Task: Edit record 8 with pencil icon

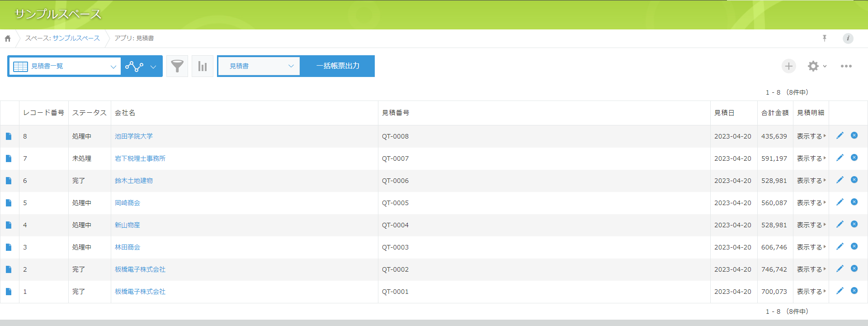Action: point(840,136)
